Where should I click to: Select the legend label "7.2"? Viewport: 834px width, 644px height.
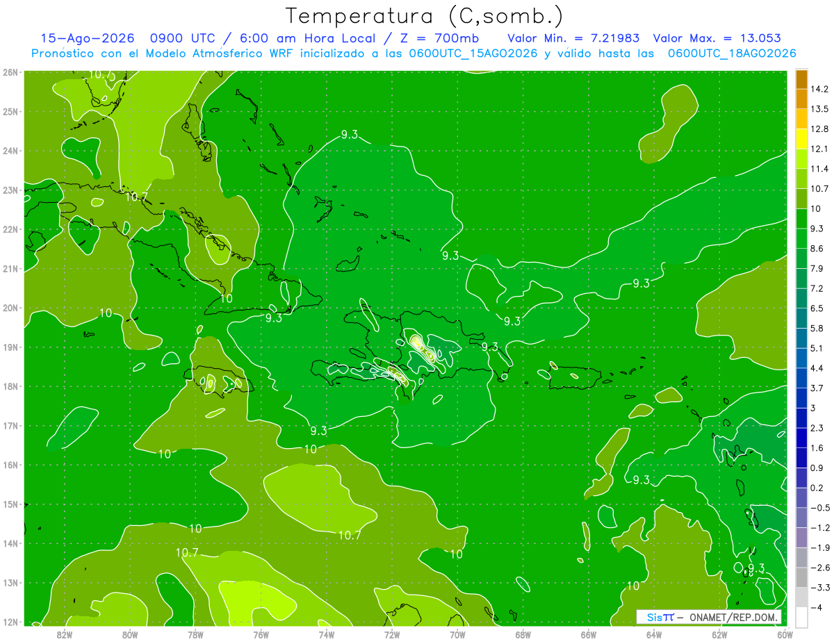point(817,288)
